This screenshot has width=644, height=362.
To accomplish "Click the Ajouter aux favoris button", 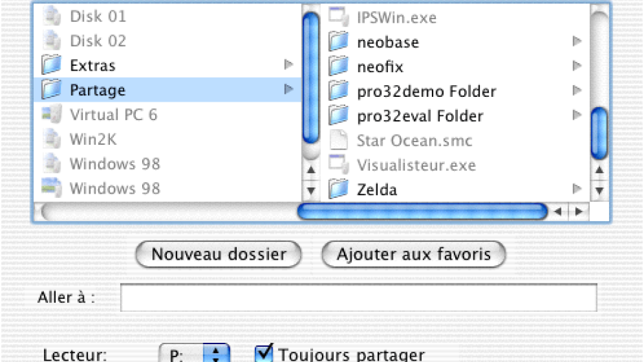I will 413,254.
